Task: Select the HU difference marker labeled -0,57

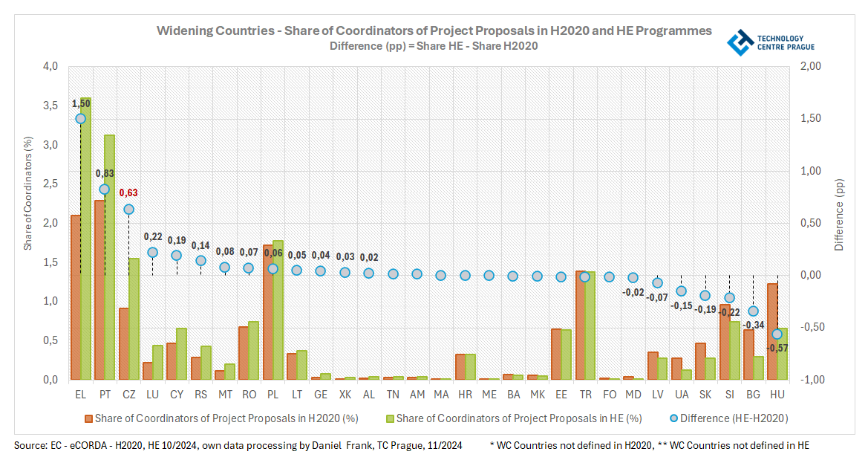Action: tap(777, 334)
